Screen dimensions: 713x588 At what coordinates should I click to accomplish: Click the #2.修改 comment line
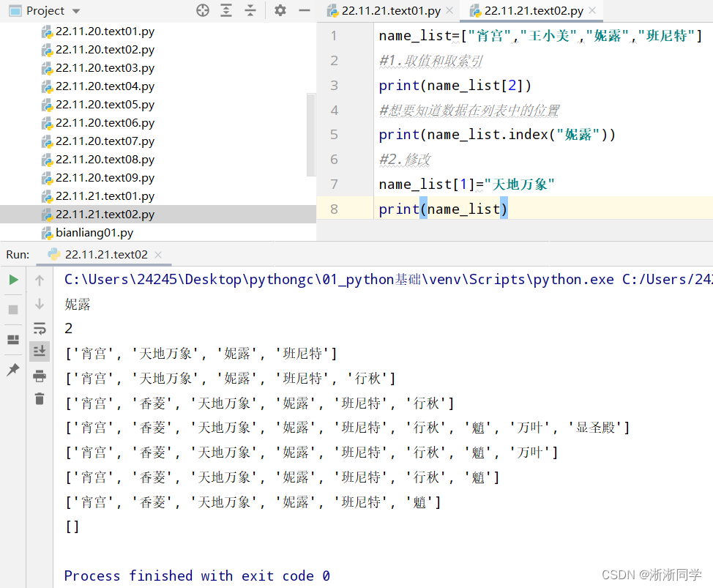405,159
